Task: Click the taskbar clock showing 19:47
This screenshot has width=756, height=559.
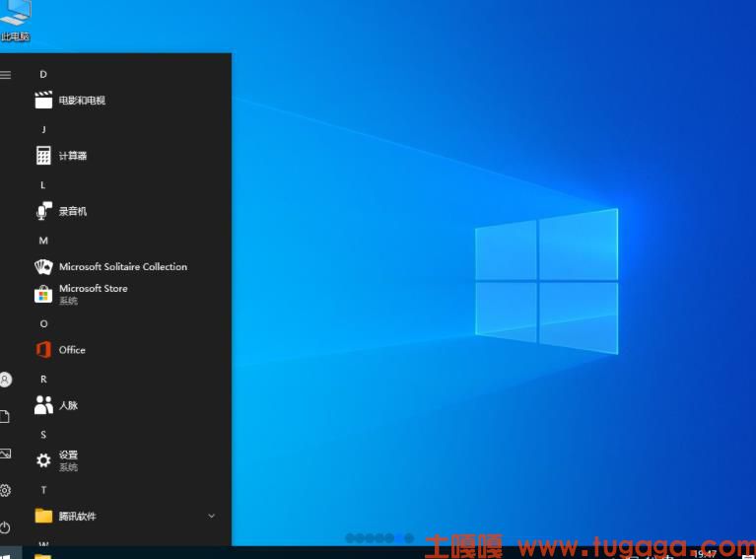Action: [x=705, y=554]
